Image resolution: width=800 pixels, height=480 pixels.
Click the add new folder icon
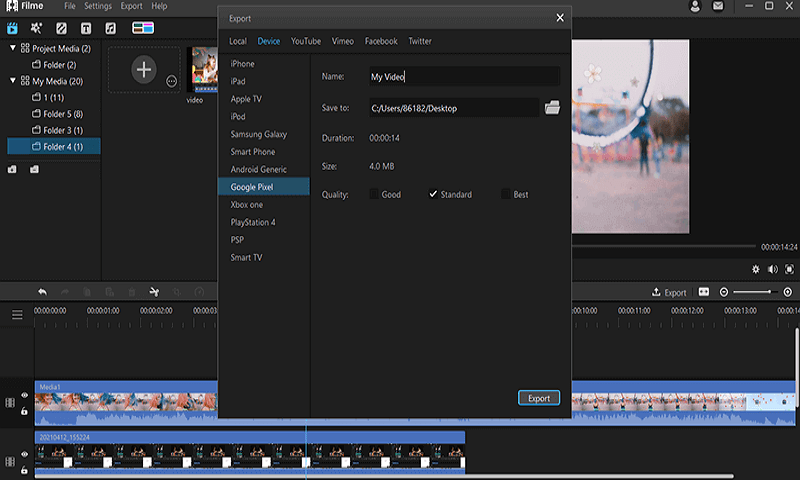click(x=12, y=169)
